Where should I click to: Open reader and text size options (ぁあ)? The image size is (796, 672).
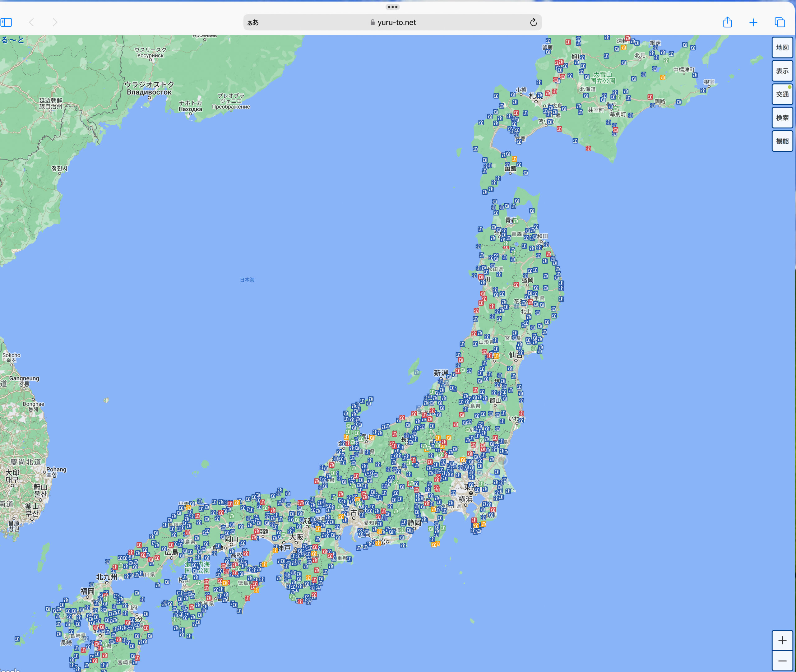click(253, 22)
